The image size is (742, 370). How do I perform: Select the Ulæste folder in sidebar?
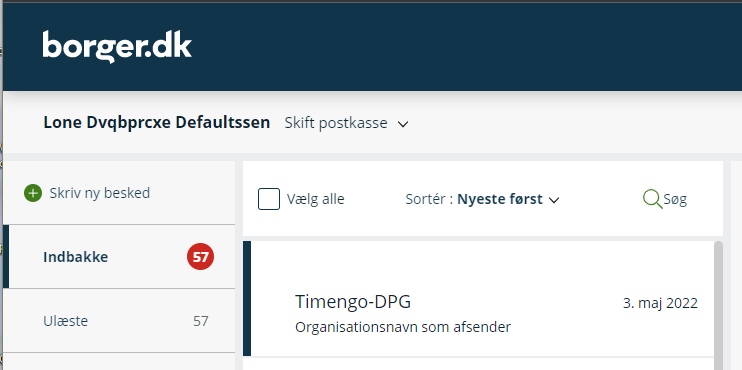(x=119, y=321)
